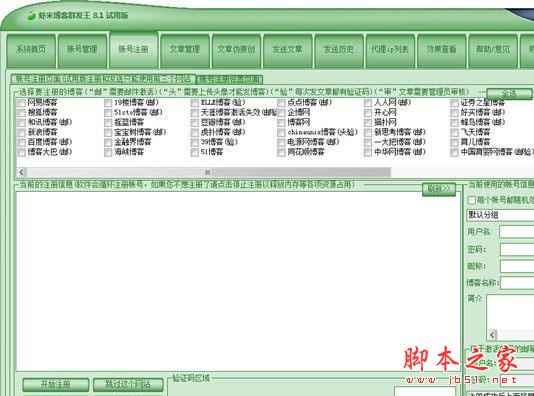The image size is (534, 396).
Task: Toggle the 每个帐号都随机 checkbox
Action: coord(472,200)
